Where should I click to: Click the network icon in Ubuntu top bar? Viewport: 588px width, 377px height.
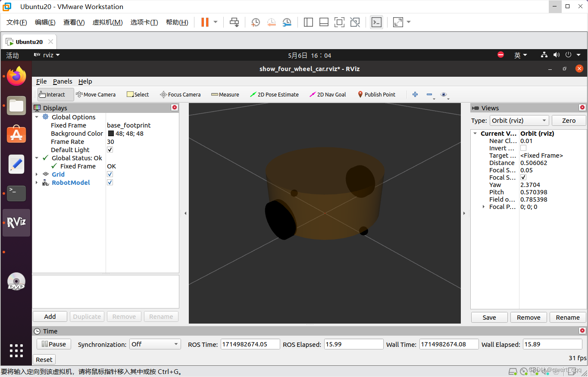[544, 55]
